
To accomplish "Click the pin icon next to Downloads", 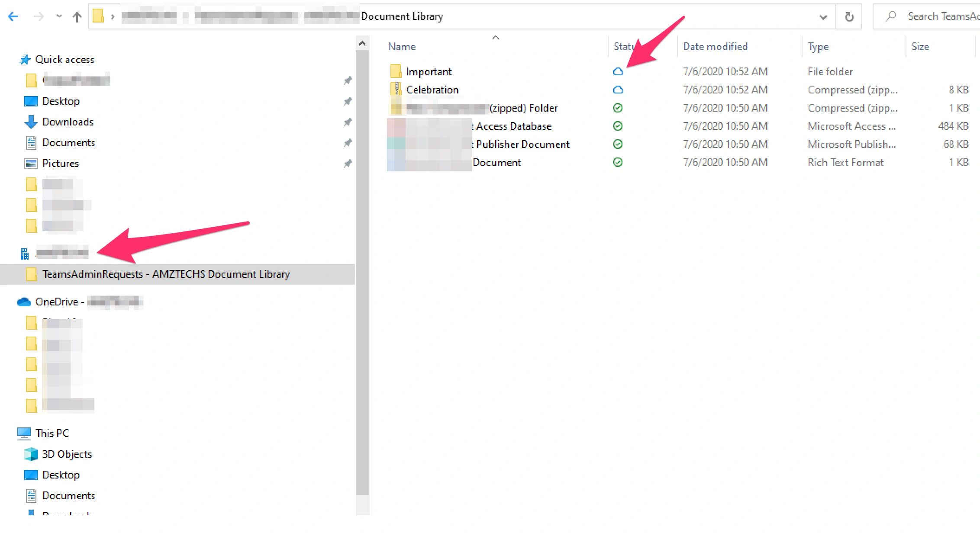I will [348, 122].
